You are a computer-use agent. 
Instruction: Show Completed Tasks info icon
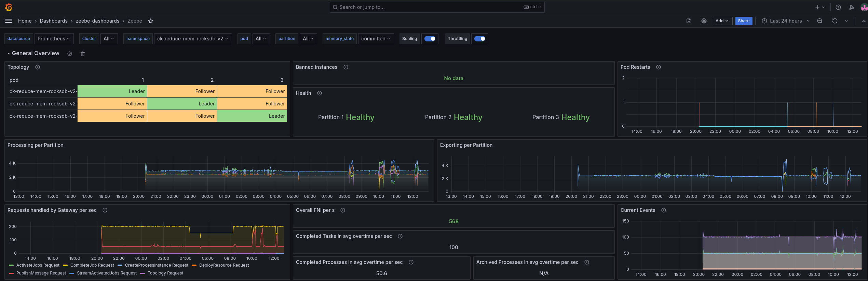(400, 236)
